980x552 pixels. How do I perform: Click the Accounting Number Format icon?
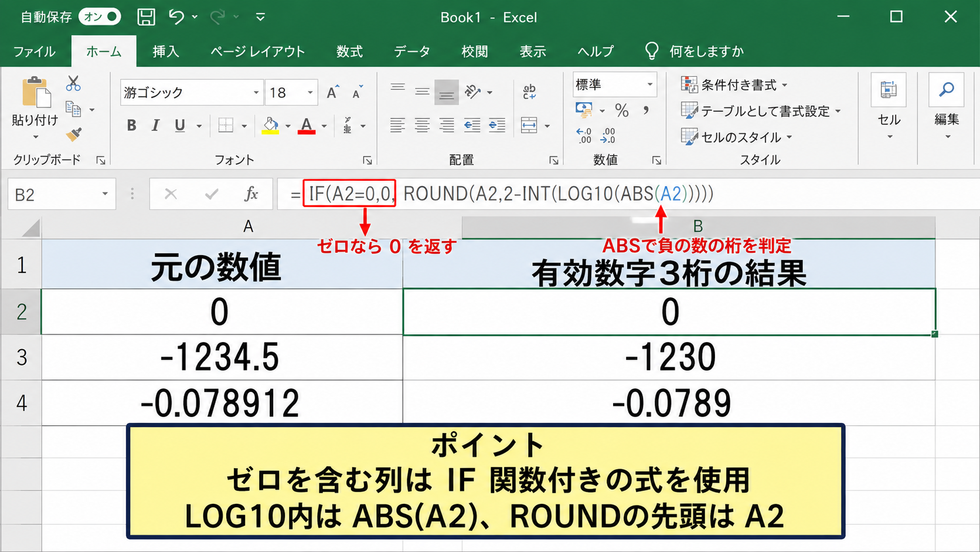pos(584,110)
